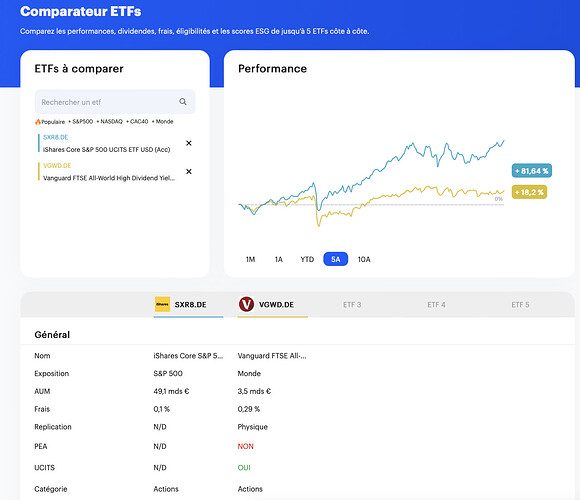
Task: Click the Physique replication value
Action: pyautogui.click(x=252, y=427)
